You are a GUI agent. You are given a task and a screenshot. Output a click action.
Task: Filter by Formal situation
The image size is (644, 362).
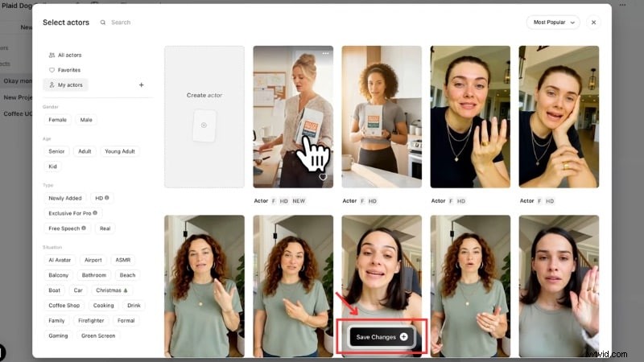126,321
